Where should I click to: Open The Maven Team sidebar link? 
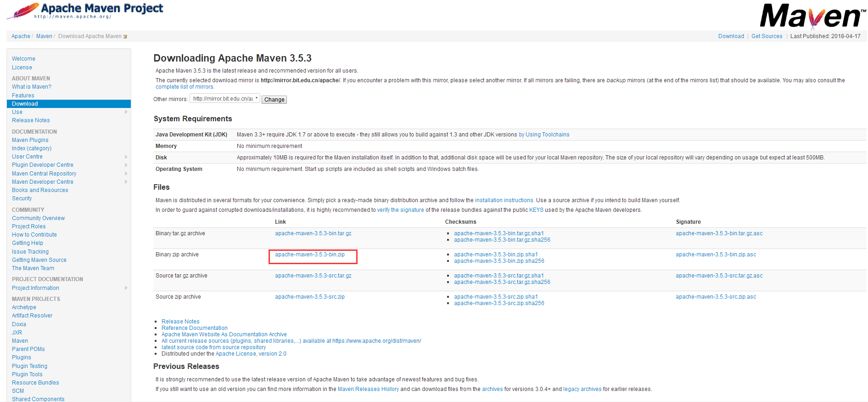coord(33,268)
